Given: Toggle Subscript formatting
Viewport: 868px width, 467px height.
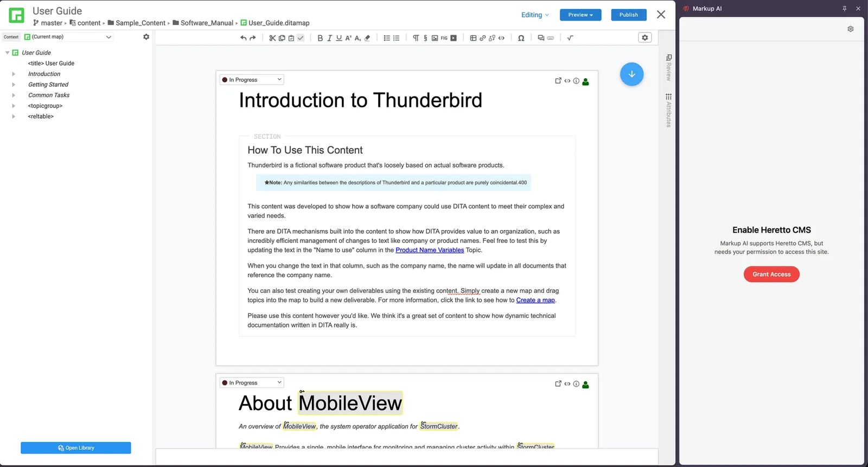Looking at the screenshot, I should click(358, 38).
